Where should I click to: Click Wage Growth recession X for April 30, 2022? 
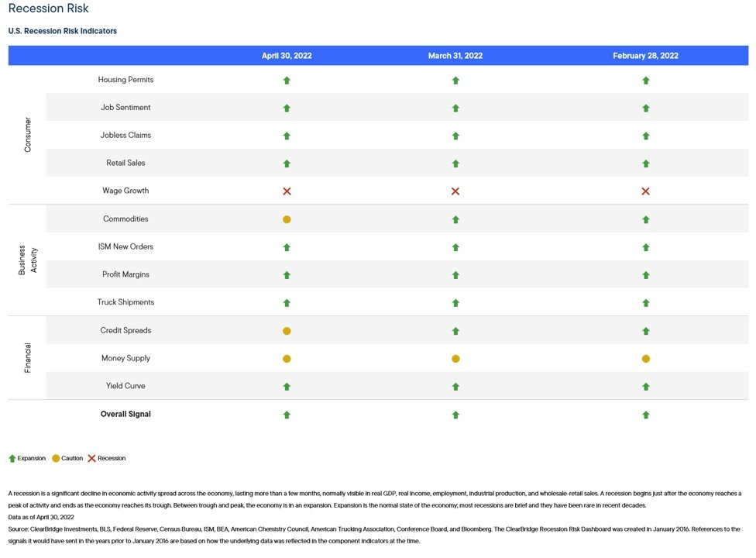[x=287, y=191]
